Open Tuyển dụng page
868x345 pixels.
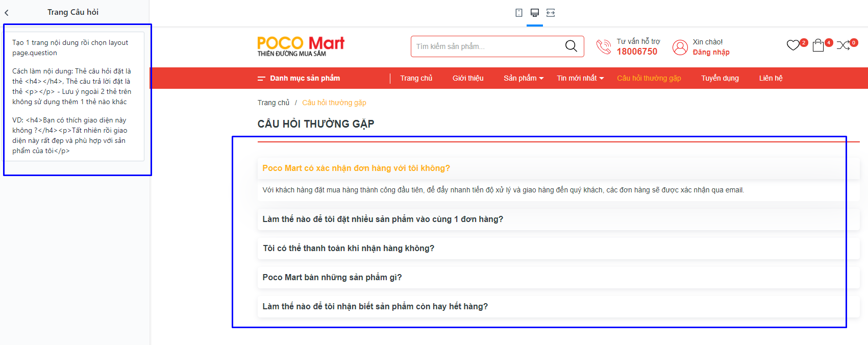[720, 78]
